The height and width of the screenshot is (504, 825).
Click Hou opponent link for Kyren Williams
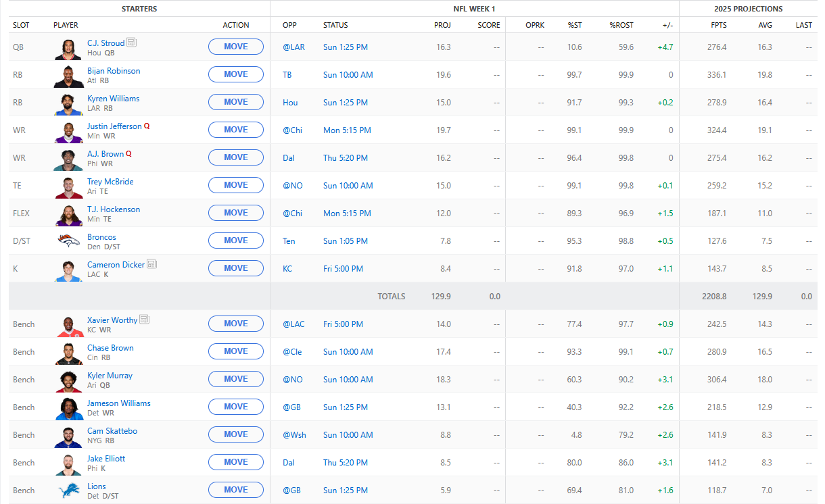290,103
